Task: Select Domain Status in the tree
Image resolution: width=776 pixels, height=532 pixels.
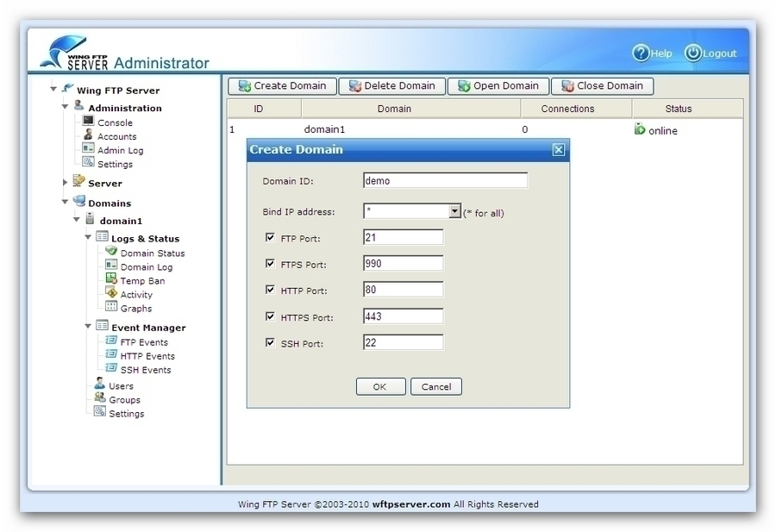Action: [x=111, y=253]
